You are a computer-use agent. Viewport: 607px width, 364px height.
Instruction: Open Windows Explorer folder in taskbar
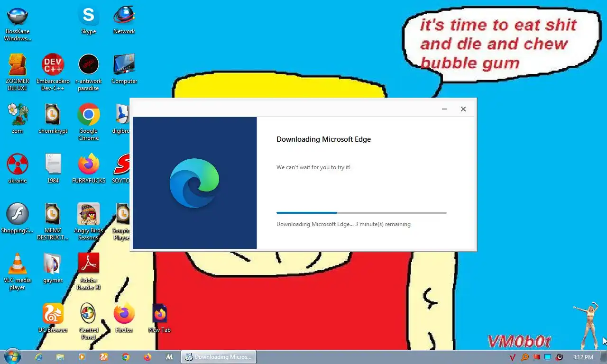coord(60,357)
